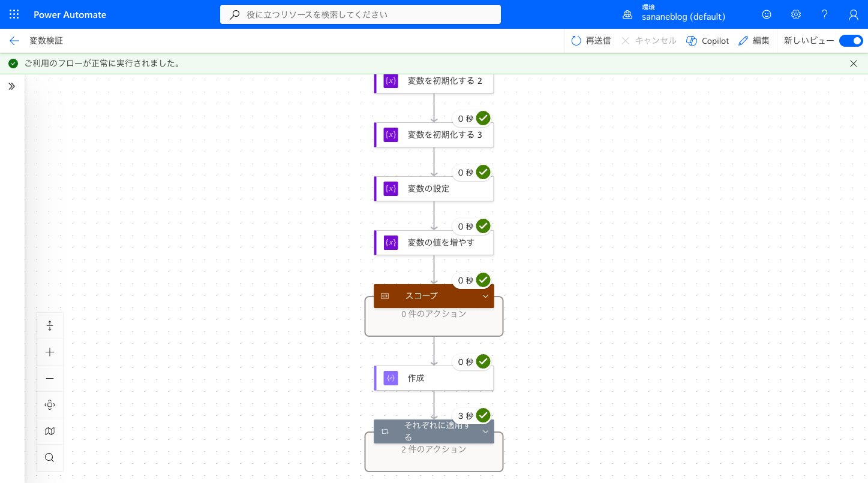Toggle the minimap icon
This screenshot has width=868, height=483.
point(50,431)
